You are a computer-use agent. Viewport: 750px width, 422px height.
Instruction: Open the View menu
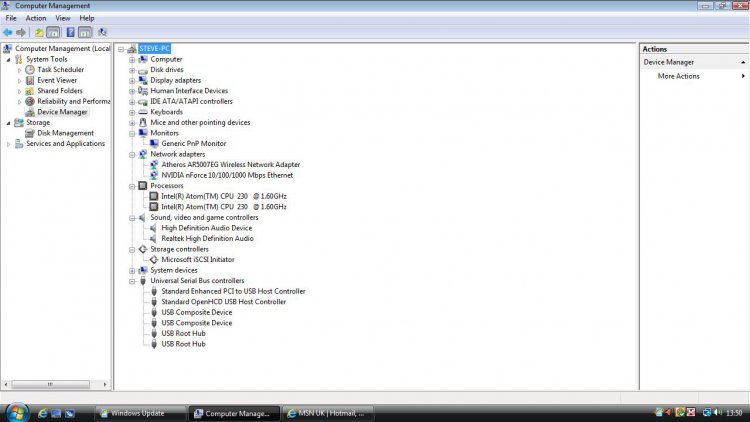point(63,18)
